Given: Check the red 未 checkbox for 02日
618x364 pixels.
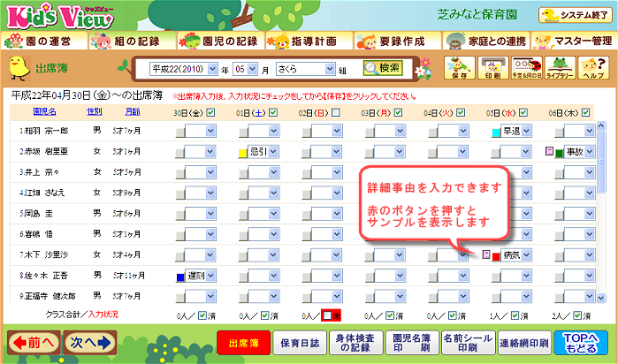Looking at the screenshot, I should pyautogui.click(x=327, y=314).
